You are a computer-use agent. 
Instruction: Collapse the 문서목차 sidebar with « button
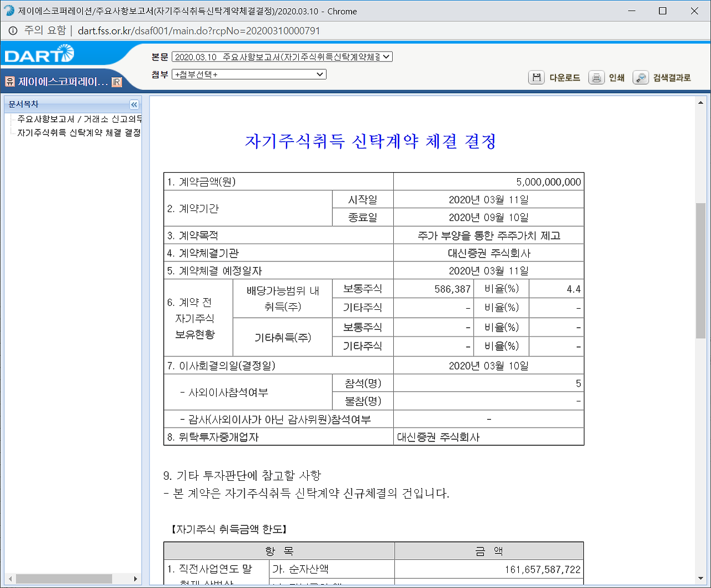[x=134, y=104]
